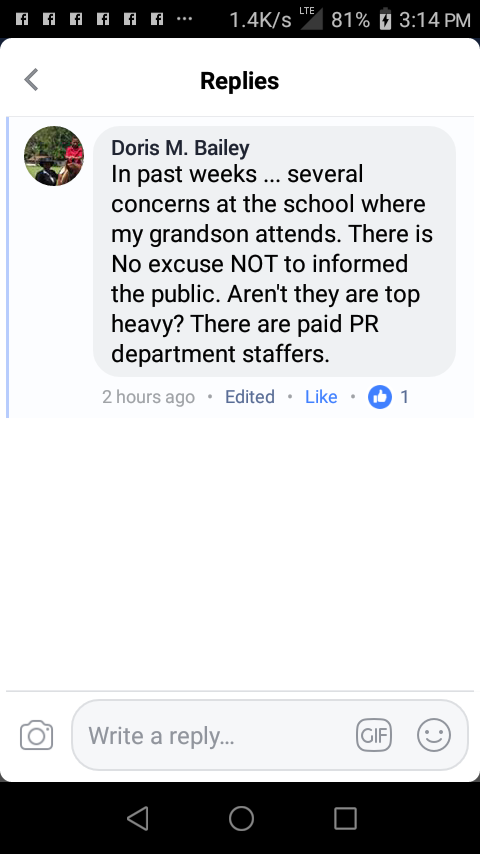Tap the Replies header title
The height and width of the screenshot is (854, 480).
(x=240, y=81)
